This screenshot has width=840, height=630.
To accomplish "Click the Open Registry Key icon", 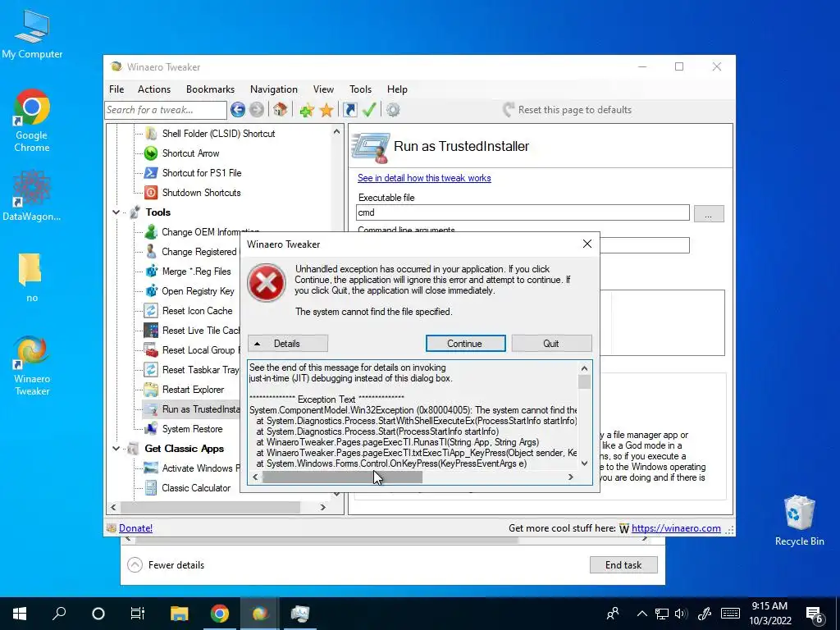I will 151,291.
